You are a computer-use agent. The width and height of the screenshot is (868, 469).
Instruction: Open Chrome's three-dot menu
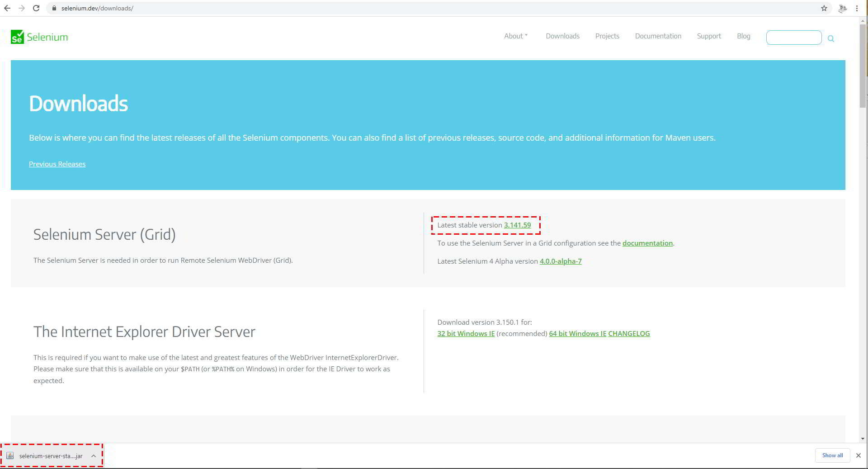(857, 8)
